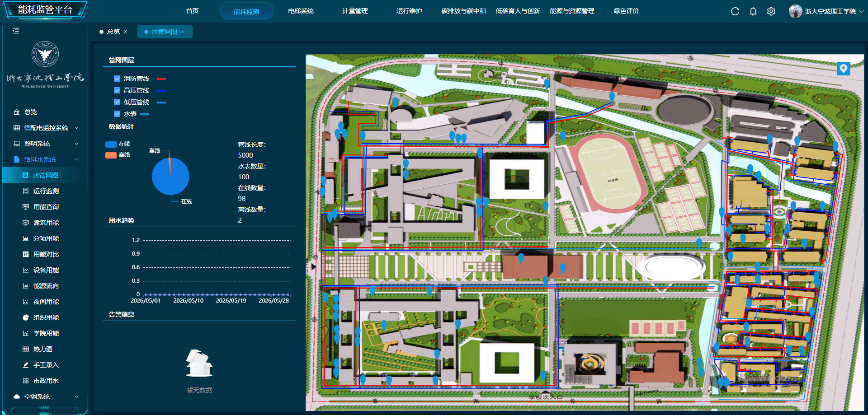Image resolution: width=868 pixels, height=415 pixels.
Task: Open 运行监测 in the sidebar
Action: tap(45, 191)
